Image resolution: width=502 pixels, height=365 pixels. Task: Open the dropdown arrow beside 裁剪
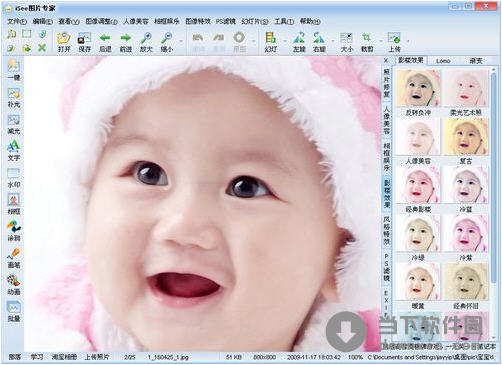[x=381, y=41]
